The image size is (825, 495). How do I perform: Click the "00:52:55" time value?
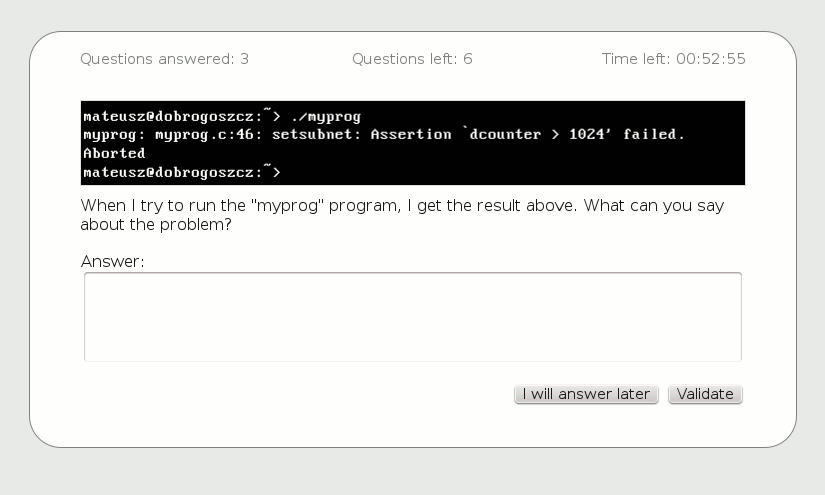click(711, 59)
